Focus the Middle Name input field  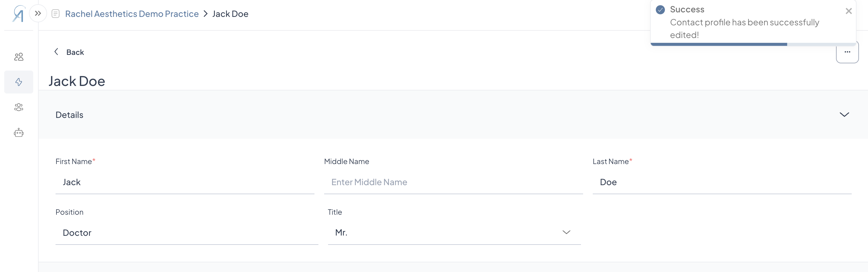click(453, 182)
